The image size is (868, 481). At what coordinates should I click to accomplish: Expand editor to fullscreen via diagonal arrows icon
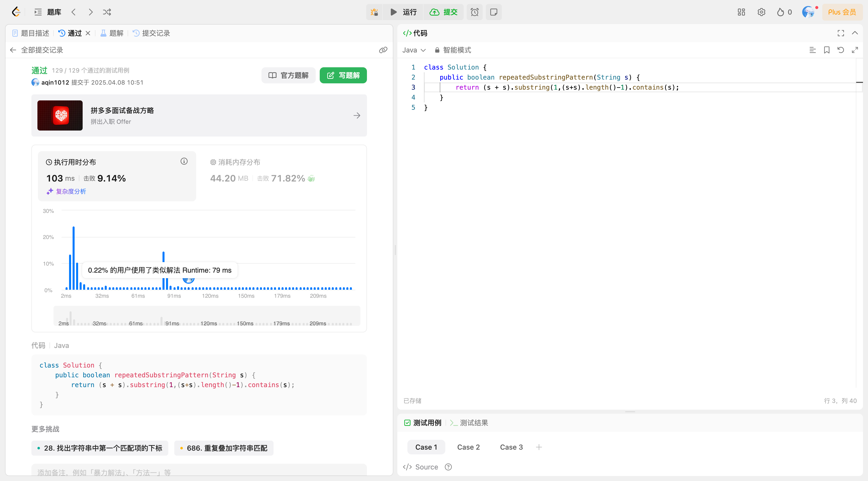coord(855,50)
